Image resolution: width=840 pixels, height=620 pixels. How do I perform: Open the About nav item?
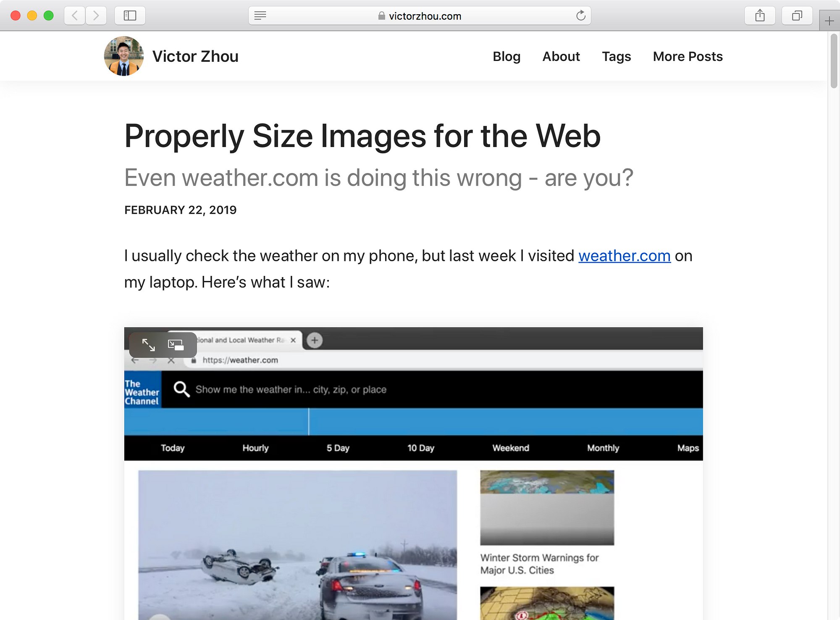tap(561, 56)
